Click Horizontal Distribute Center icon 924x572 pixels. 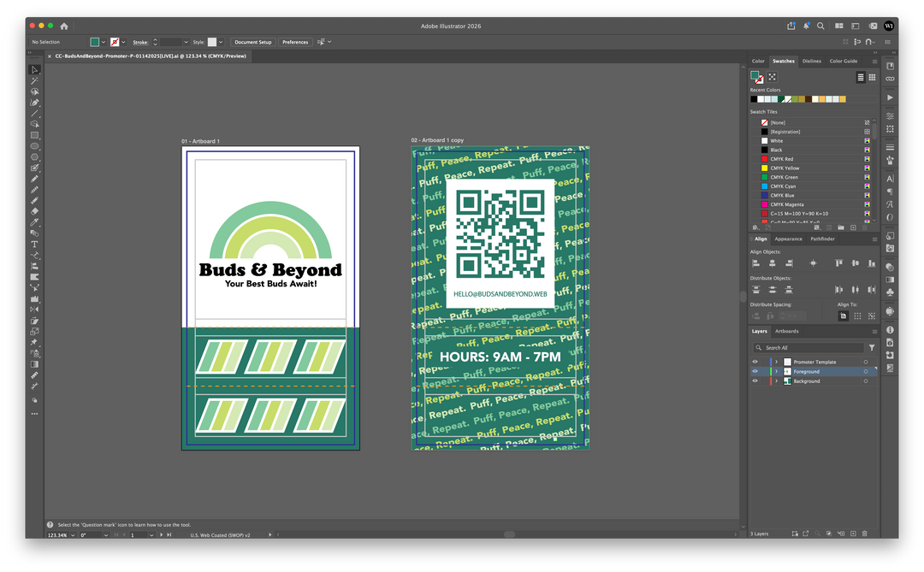click(x=855, y=290)
